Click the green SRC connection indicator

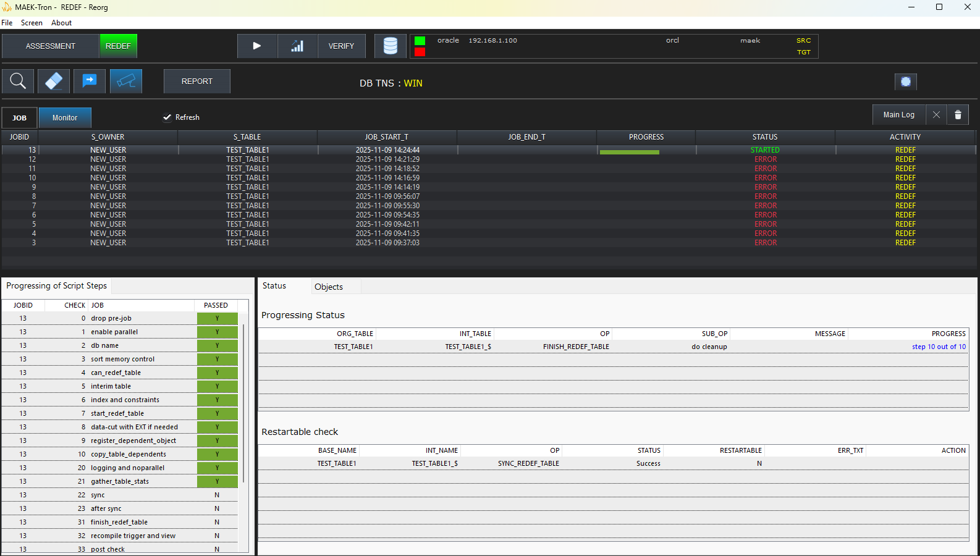pos(420,41)
